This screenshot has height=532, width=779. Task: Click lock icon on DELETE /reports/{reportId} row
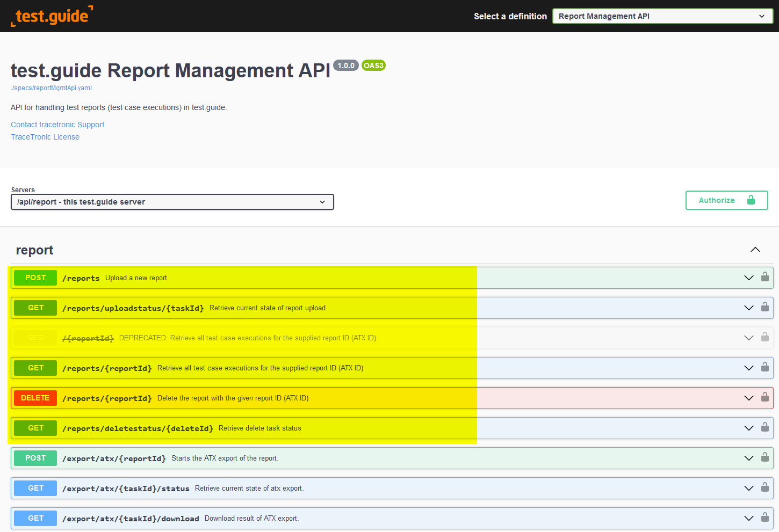click(x=764, y=397)
